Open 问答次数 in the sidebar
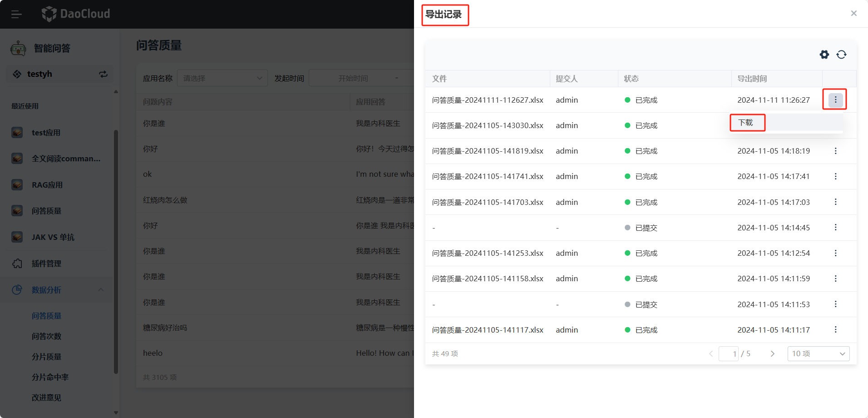The height and width of the screenshot is (418, 868). [x=46, y=336]
